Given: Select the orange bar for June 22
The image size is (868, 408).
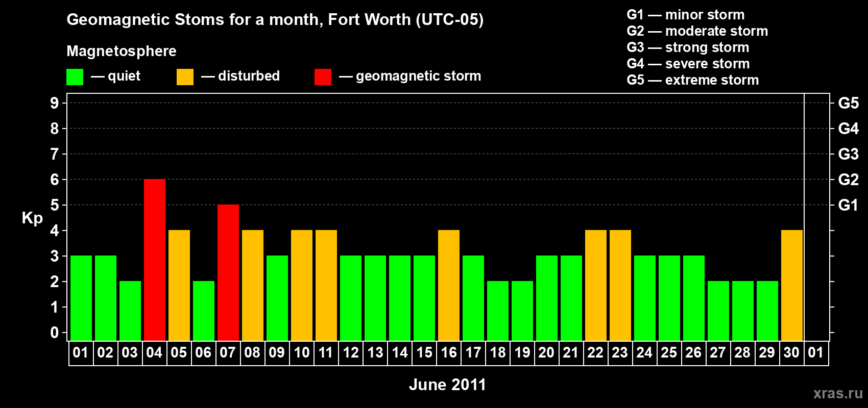Looking at the screenshot, I should tap(596, 285).
